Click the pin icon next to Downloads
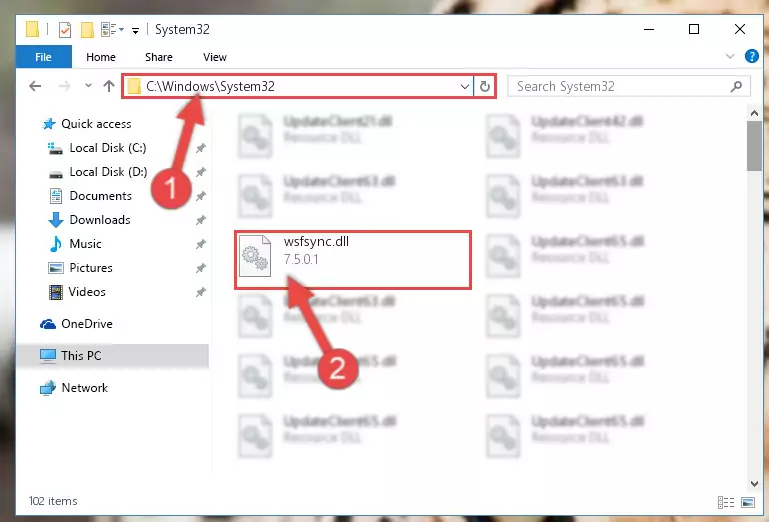769x522 pixels. (x=201, y=220)
